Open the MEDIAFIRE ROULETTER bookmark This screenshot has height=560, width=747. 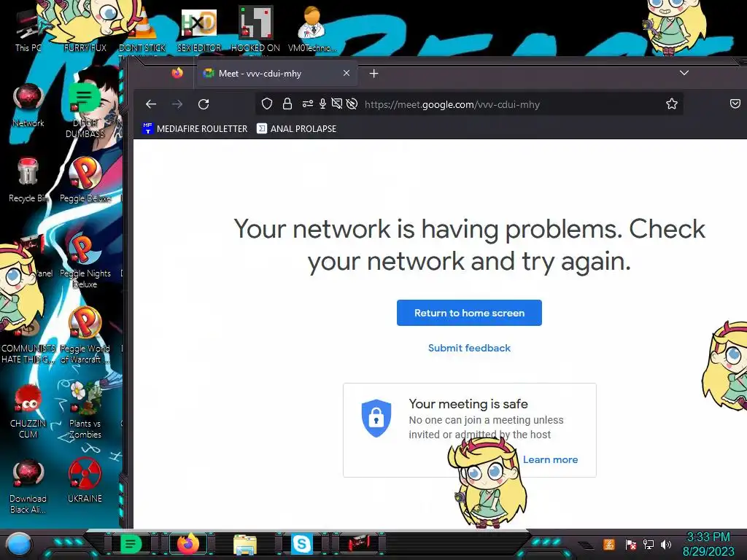195,128
